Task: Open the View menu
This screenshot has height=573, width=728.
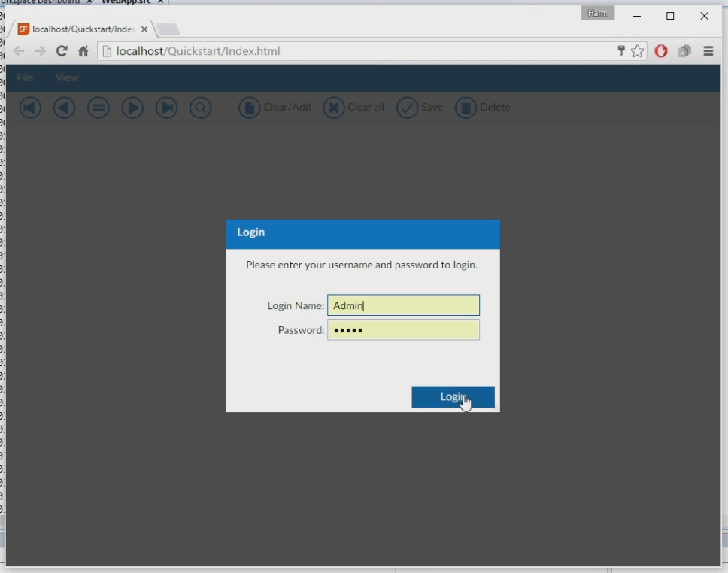Action: pyautogui.click(x=67, y=77)
